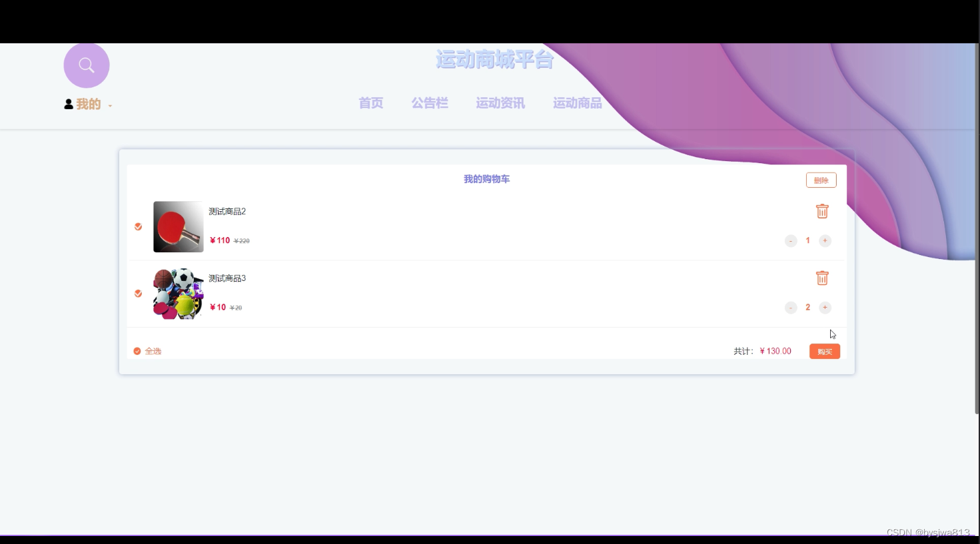The image size is (980, 544).
Task: Open the 运动资讯 nav item
Action: click(500, 103)
